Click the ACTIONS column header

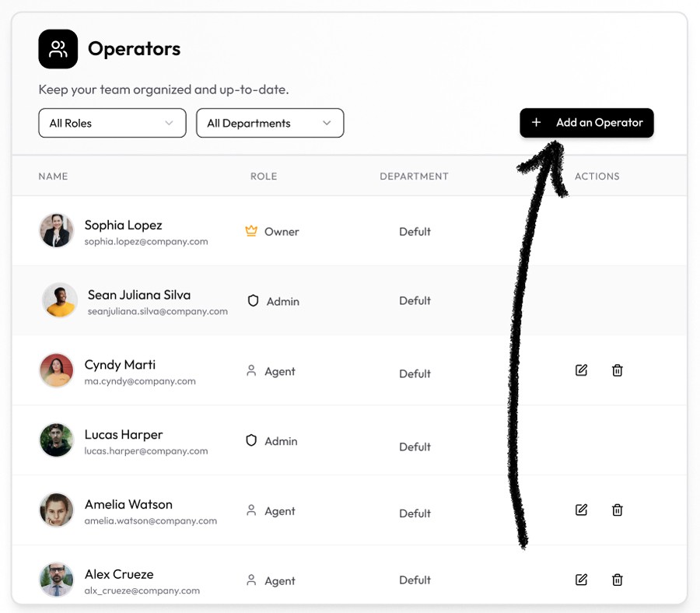[x=597, y=177]
